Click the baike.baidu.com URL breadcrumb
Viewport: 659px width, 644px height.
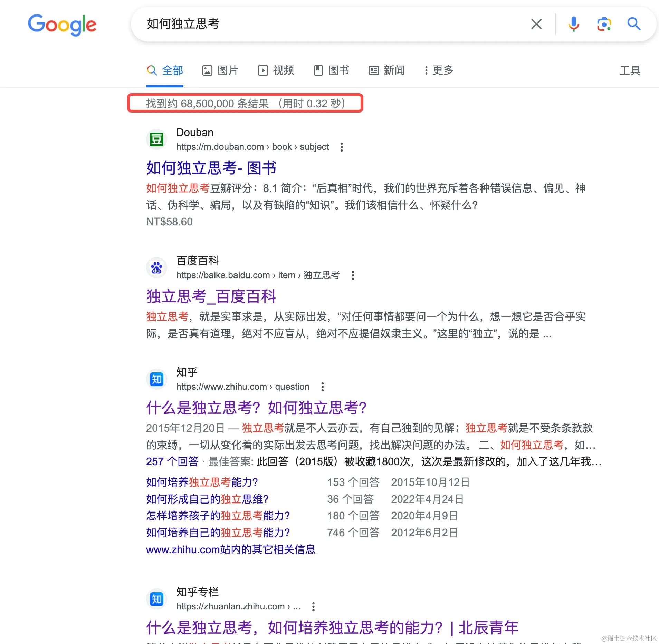(258, 275)
